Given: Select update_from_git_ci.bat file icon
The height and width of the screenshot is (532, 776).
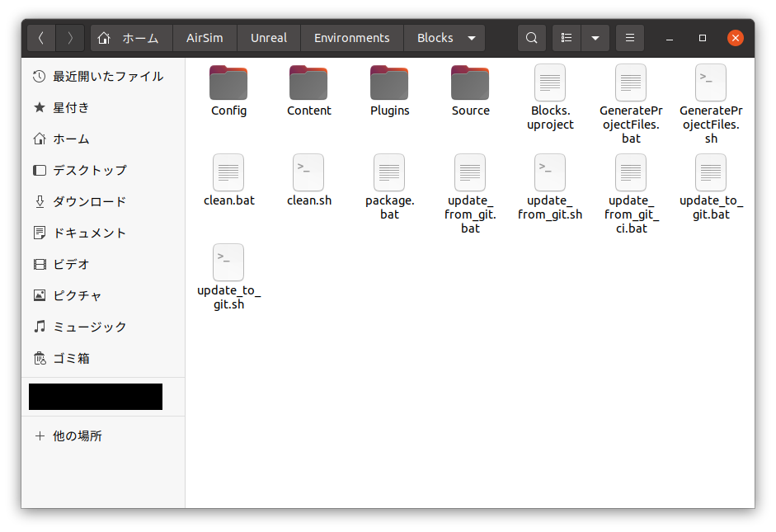Looking at the screenshot, I should click(631, 172).
